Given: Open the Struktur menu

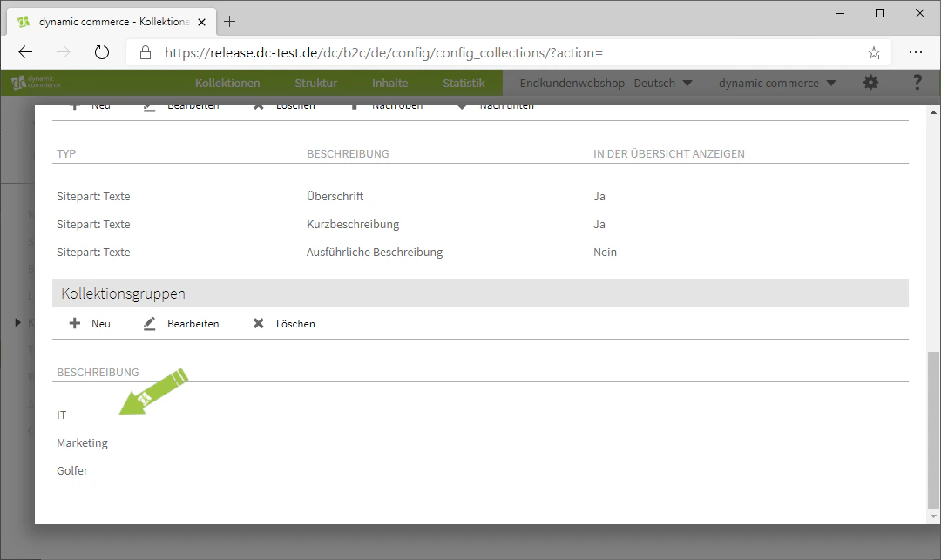Looking at the screenshot, I should 315,84.
